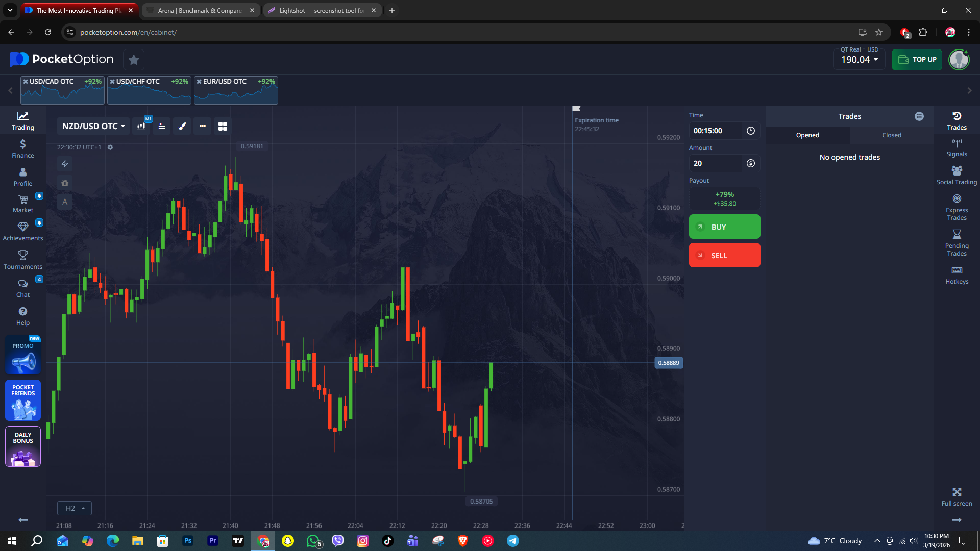
Task: Select the USD/CHF OTC asset tab
Action: coord(149,90)
